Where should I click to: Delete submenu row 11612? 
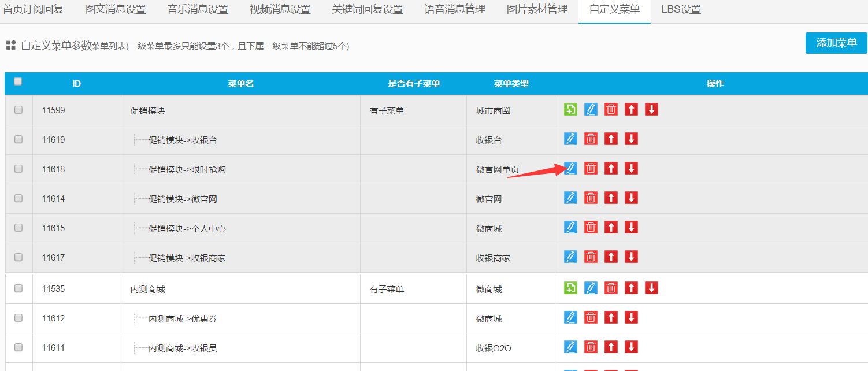click(591, 317)
